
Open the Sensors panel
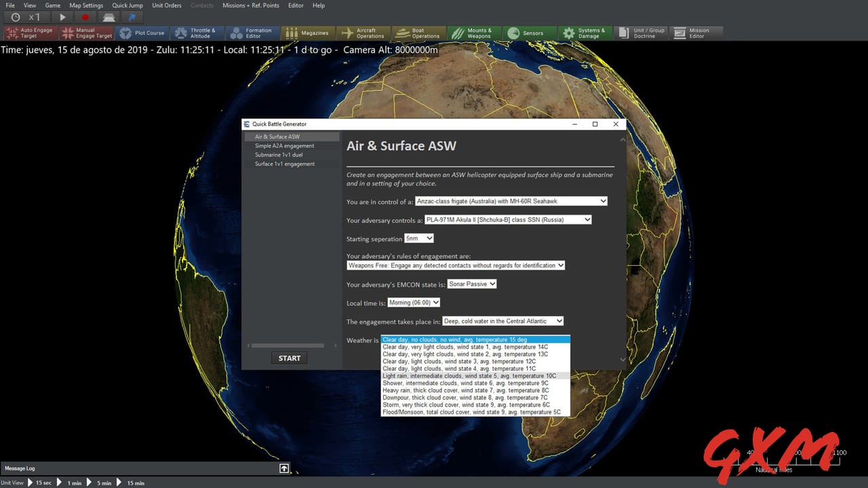tap(530, 32)
